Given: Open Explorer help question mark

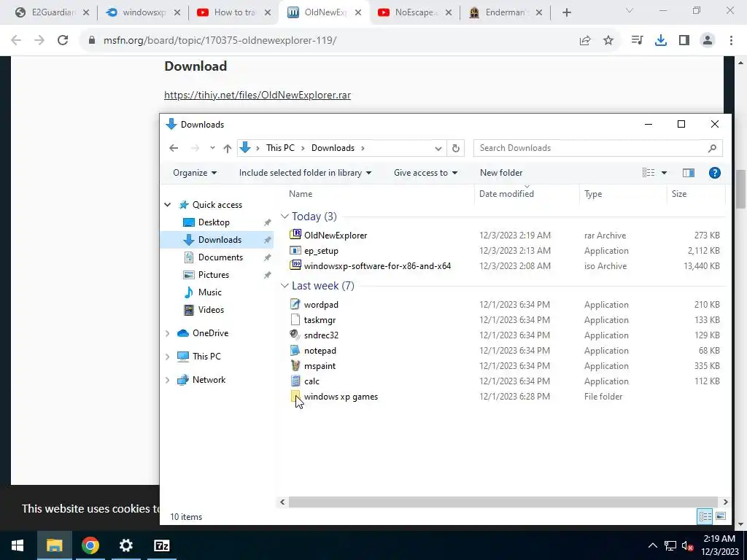Looking at the screenshot, I should 715,173.
